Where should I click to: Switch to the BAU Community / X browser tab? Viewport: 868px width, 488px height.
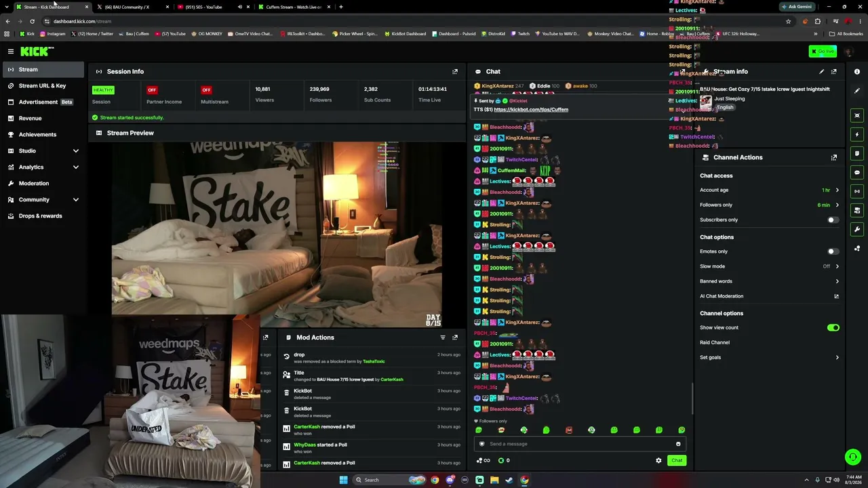pyautogui.click(x=133, y=7)
